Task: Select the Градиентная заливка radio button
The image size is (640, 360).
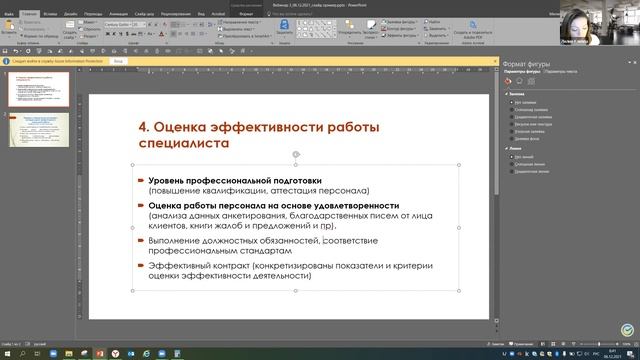Action: pos(511,117)
